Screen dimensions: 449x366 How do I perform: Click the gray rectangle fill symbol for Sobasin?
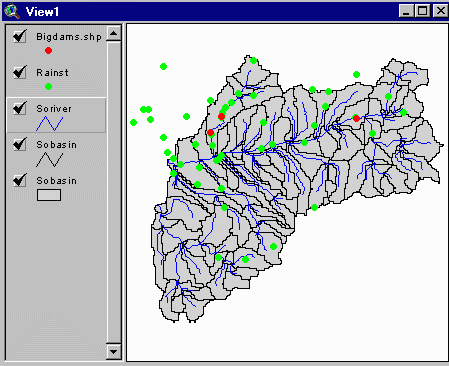pos(49,195)
